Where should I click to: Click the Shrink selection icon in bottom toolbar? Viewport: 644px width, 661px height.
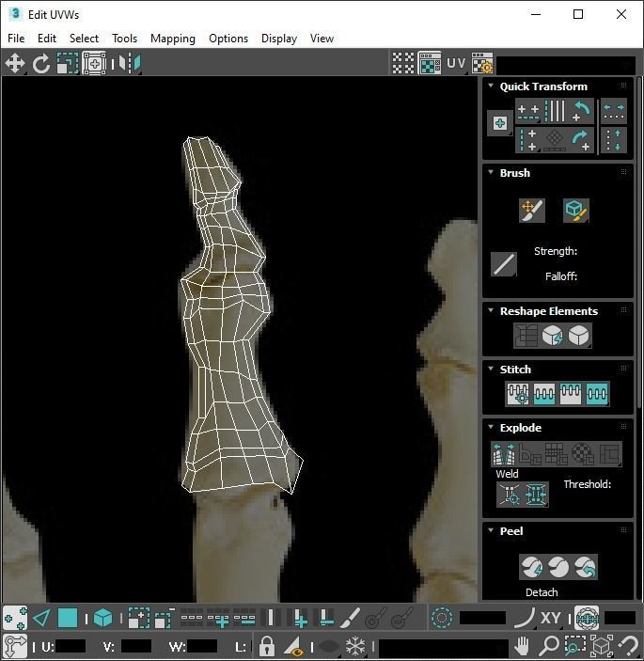(x=165, y=619)
